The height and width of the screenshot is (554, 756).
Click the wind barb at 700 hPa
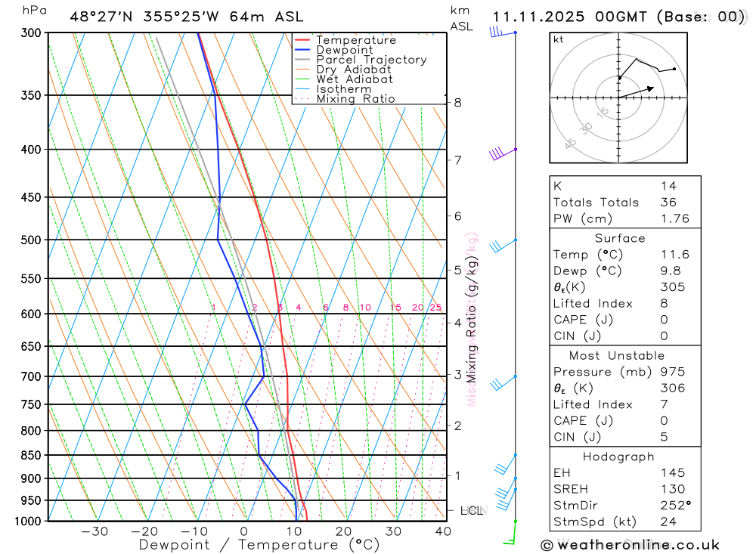pyautogui.click(x=503, y=383)
